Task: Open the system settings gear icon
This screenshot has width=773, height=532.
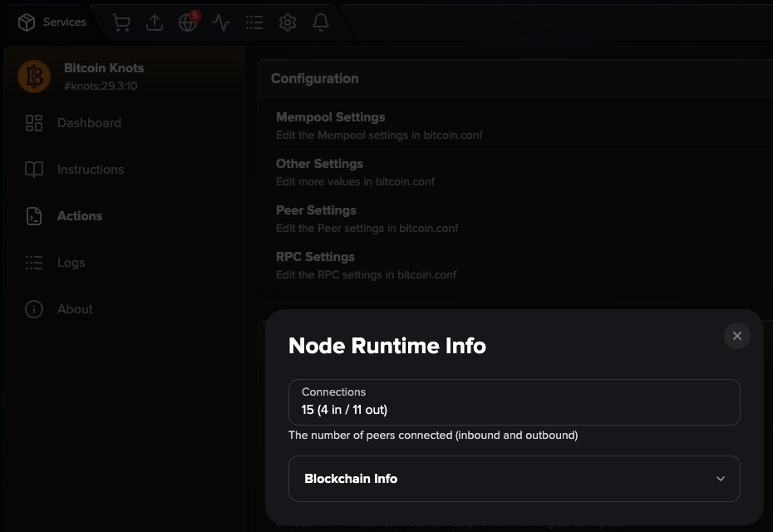Action: 288,22
